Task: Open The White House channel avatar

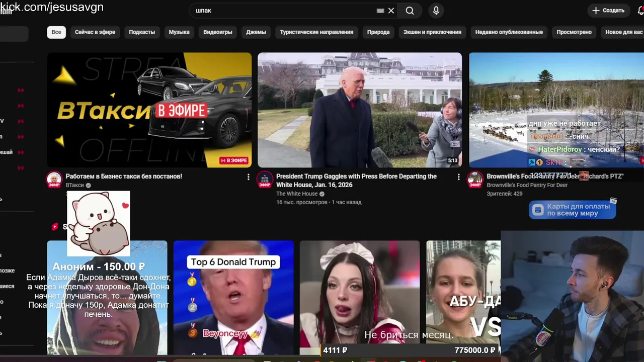Action: (x=265, y=179)
